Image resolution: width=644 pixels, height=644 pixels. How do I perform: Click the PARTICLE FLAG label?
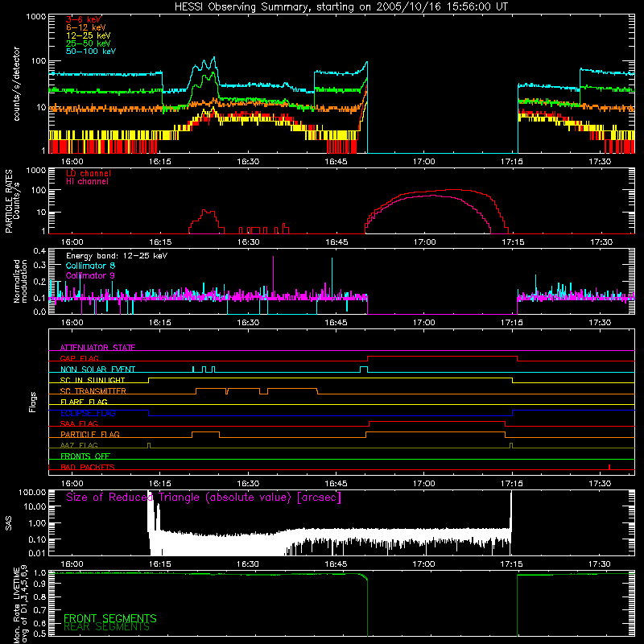[90, 435]
